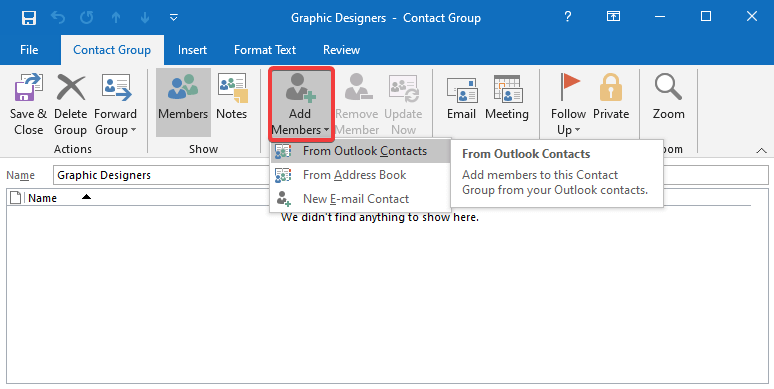Select the Contact Group tab
This screenshot has height=389, width=774.
point(112,50)
